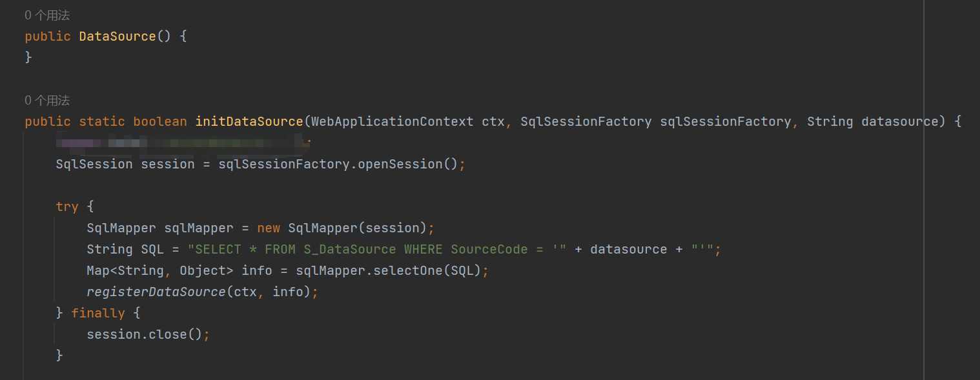Click the DataSource constructor name
The image size is (980, 380).
117,37
